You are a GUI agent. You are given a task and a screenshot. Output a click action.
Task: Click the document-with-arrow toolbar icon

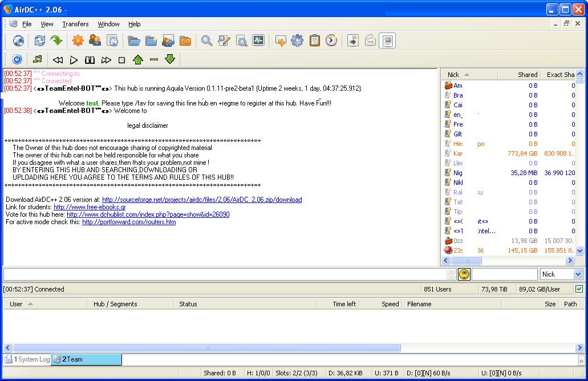353,40
